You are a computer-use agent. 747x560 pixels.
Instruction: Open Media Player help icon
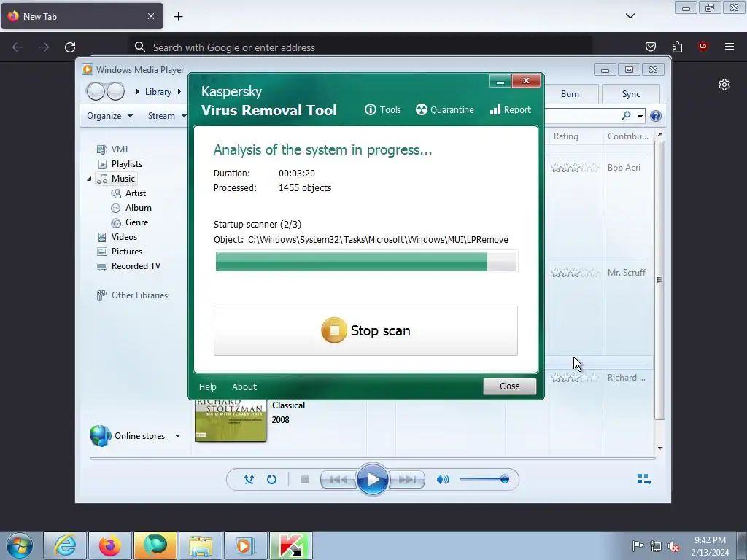(656, 116)
